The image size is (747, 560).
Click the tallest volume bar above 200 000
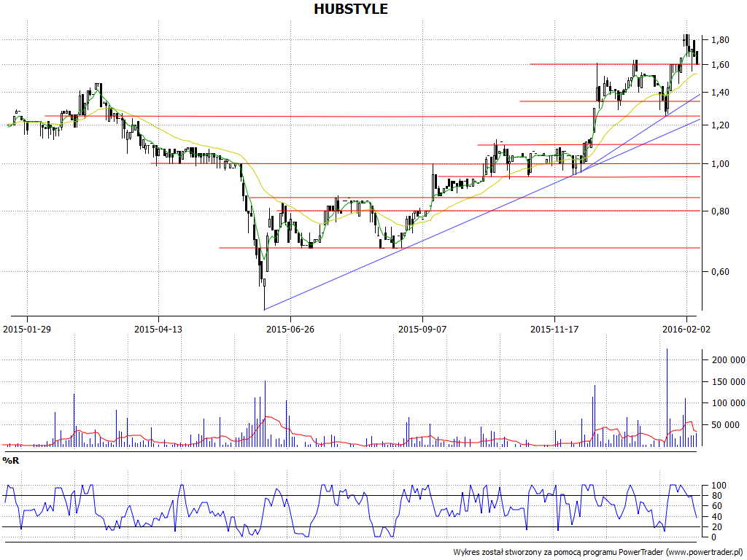[667, 397]
